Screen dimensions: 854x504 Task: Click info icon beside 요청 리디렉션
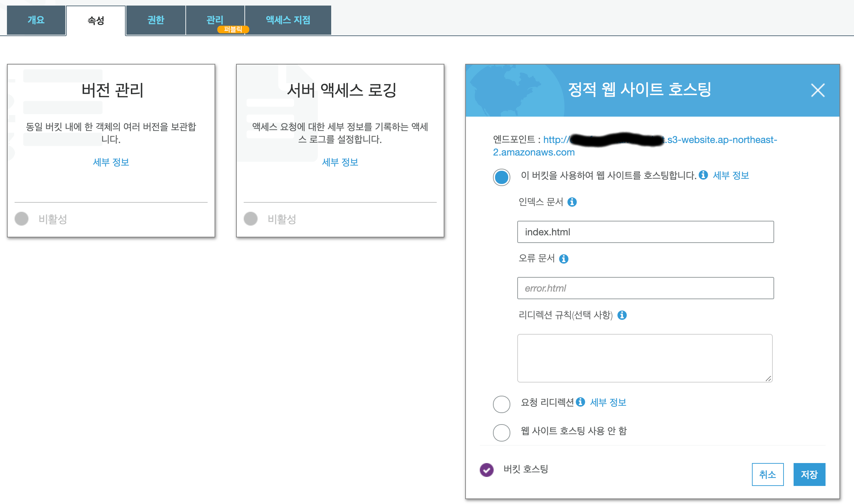click(x=580, y=402)
